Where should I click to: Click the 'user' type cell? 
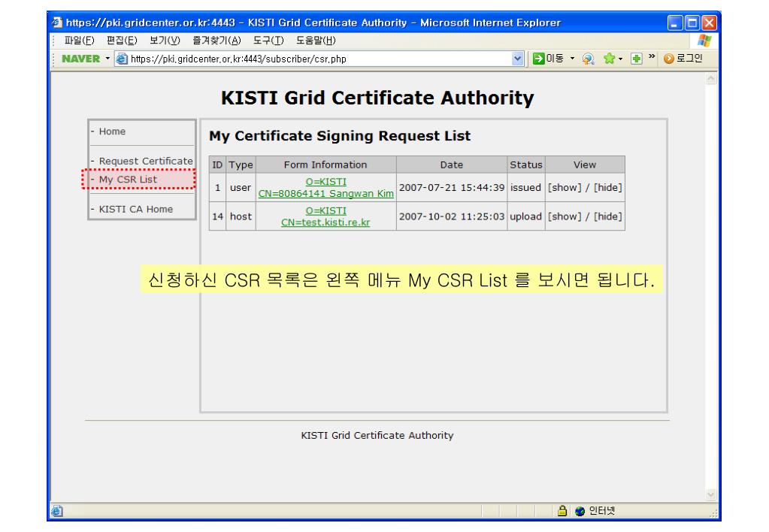point(241,188)
